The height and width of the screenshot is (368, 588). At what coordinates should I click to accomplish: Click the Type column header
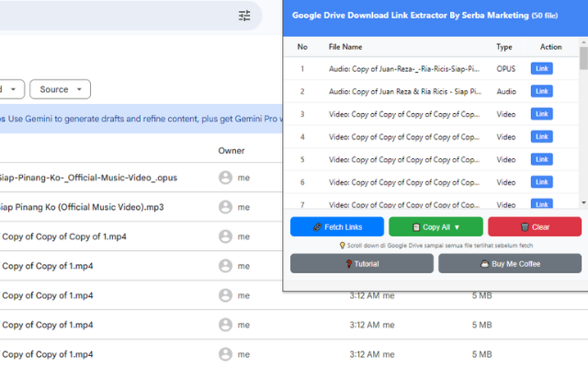(504, 47)
